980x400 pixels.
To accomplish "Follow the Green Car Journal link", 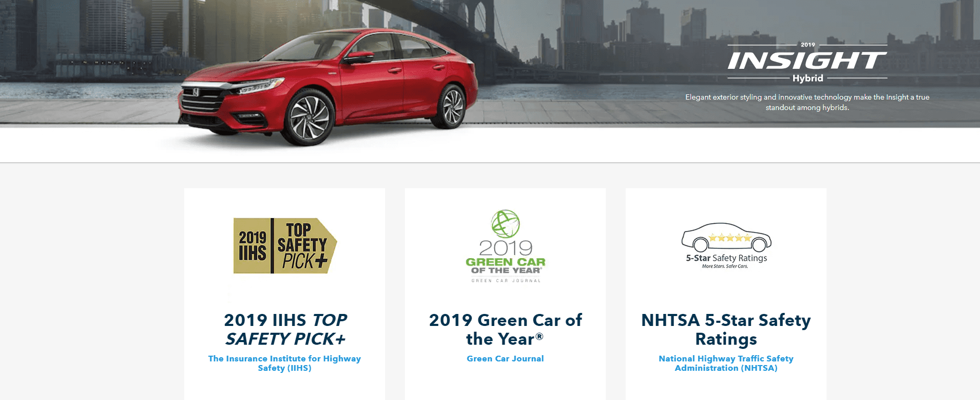I will (505, 359).
